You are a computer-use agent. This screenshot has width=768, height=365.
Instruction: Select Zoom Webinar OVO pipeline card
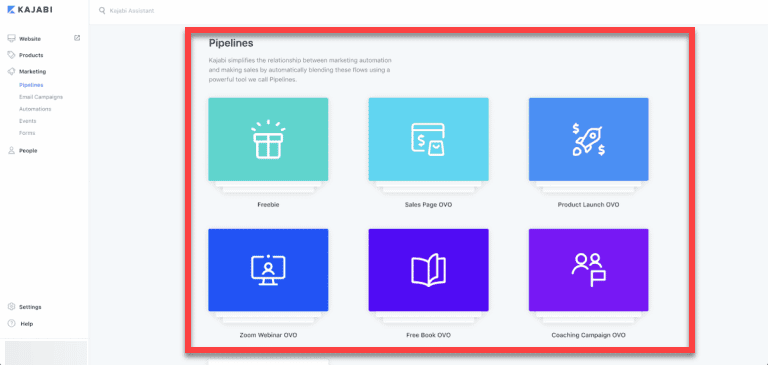tap(268, 270)
